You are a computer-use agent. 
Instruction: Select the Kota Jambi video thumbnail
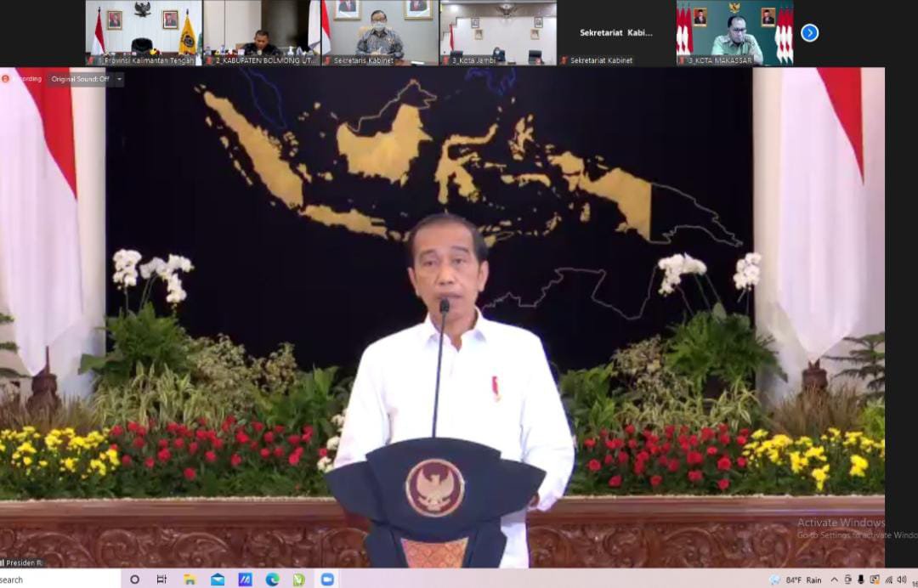point(497,32)
